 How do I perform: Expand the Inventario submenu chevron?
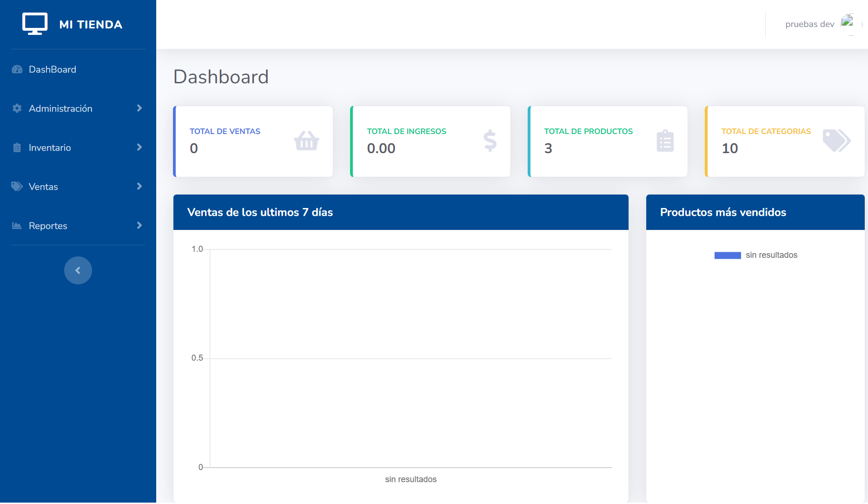point(139,148)
